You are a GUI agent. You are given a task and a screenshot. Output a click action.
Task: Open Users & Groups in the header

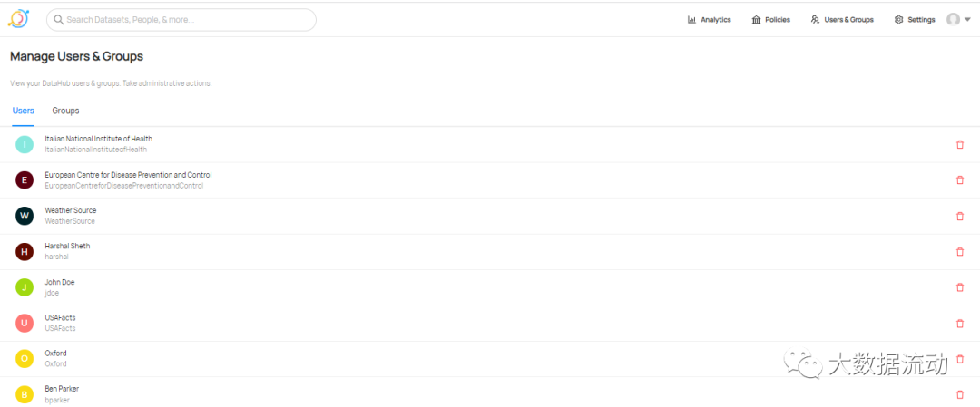pyautogui.click(x=842, y=19)
